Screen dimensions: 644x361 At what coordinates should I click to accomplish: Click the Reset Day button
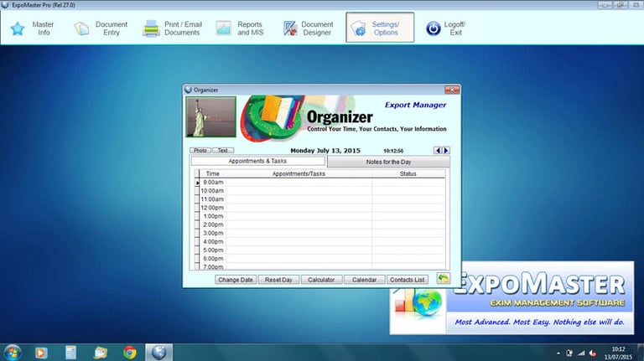(x=278, y=280)
